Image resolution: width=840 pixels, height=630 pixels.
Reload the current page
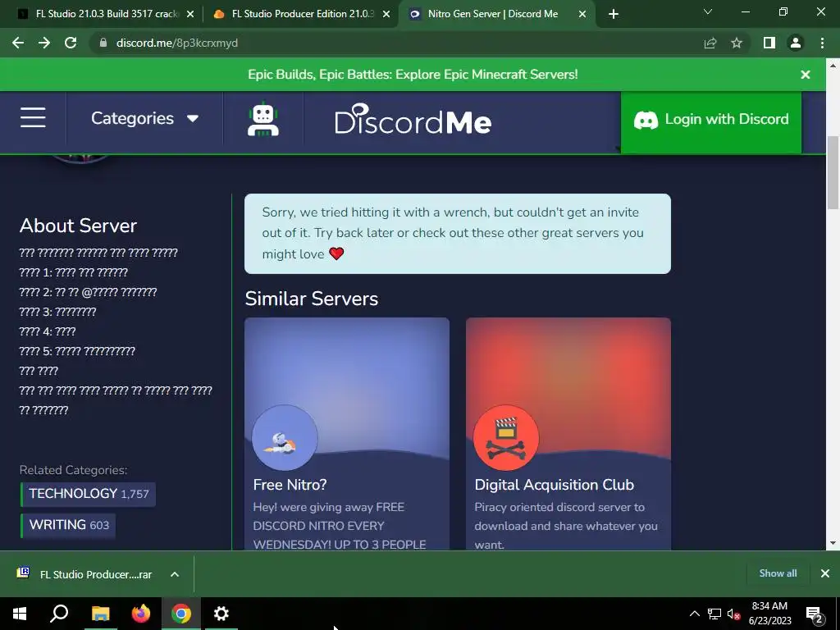[71, 43]
